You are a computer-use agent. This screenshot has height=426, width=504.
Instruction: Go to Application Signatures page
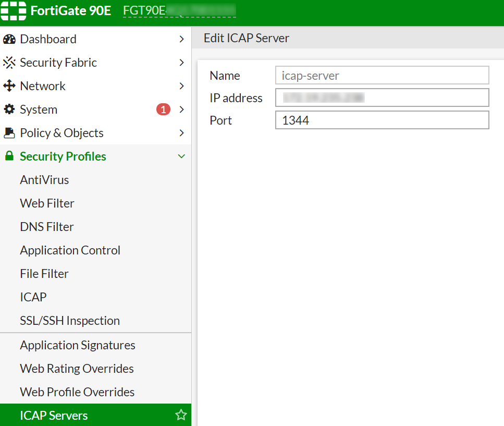78,345
